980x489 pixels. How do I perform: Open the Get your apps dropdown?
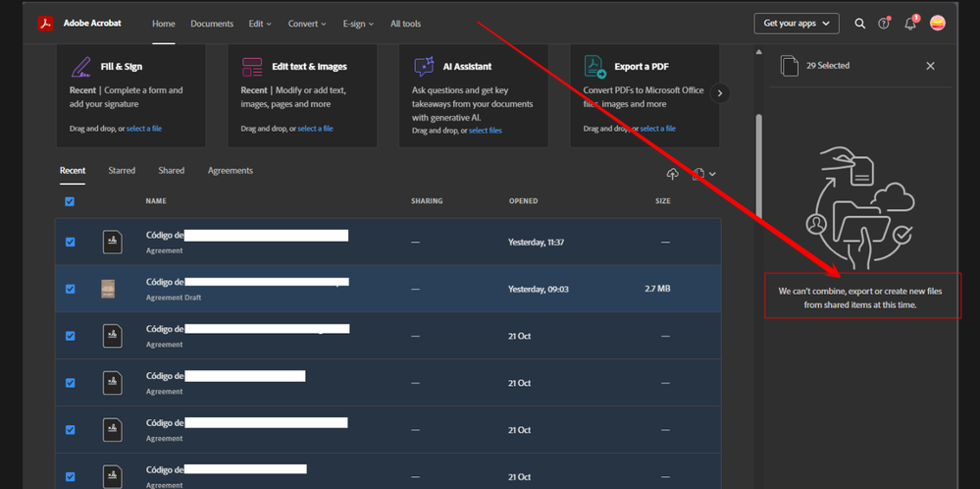(x=797, y=24)
